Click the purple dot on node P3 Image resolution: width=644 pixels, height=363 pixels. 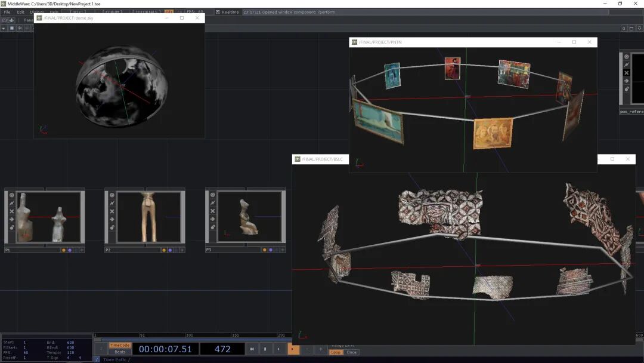click(x=271, y=250)
